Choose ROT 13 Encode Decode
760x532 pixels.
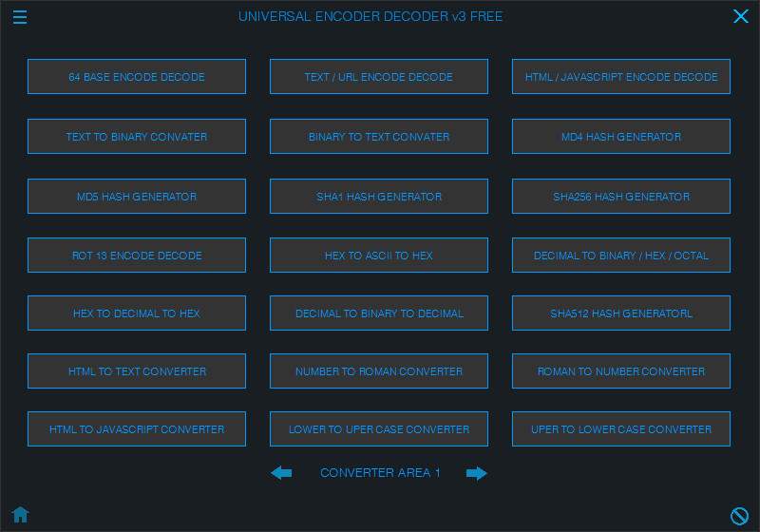tap(137, 256)
